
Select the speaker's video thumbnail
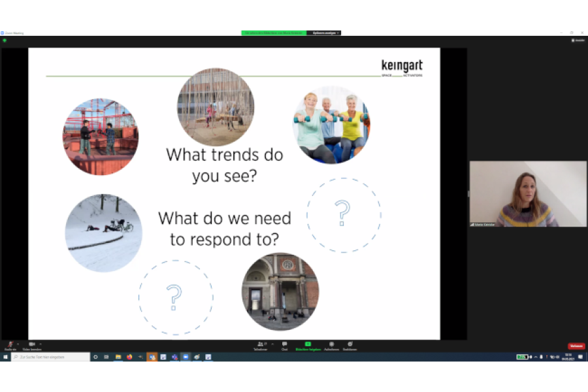[x=528, y=194]
